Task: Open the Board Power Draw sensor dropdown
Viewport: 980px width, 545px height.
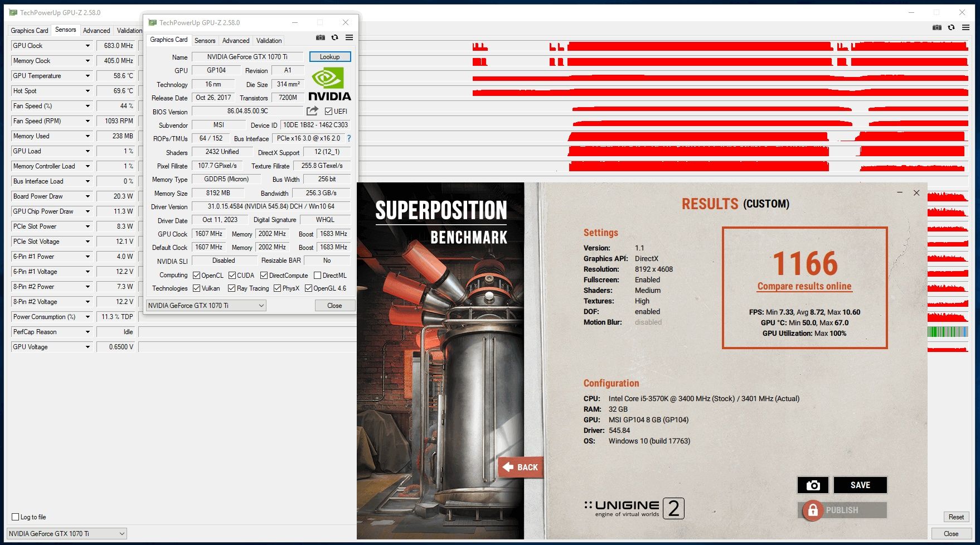Action: (x=88, y=196)
